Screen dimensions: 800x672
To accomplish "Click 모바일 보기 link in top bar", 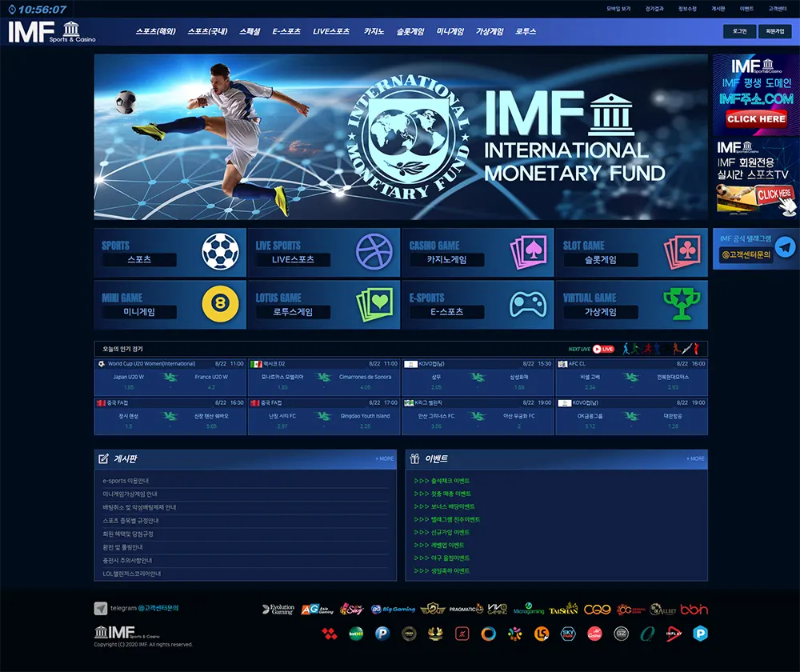I will point(618,9).
